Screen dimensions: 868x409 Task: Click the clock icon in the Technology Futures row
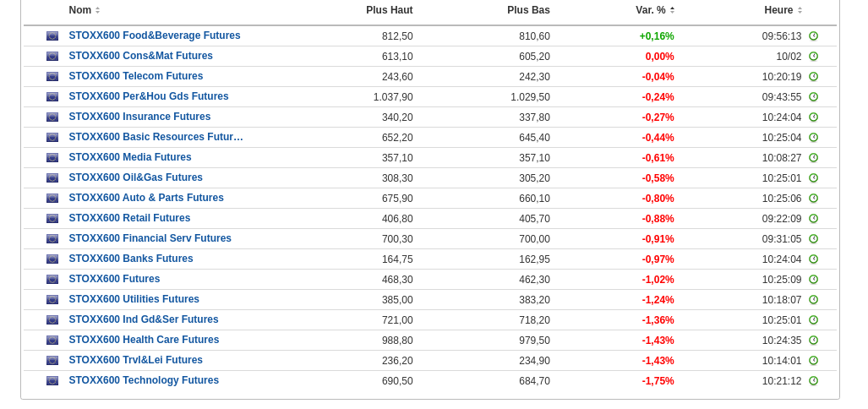click(x=813, y=381)
